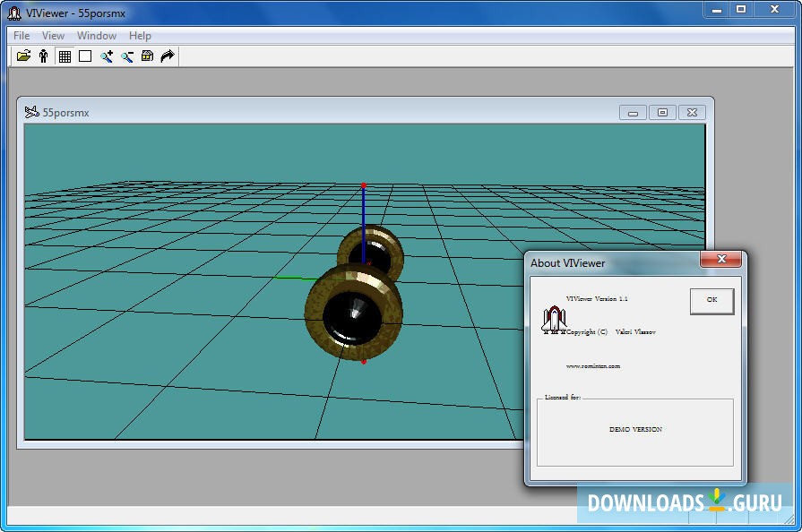Activate the curved arrow export tool
This screenshot has width=802, height=532.
click(168, 56)
